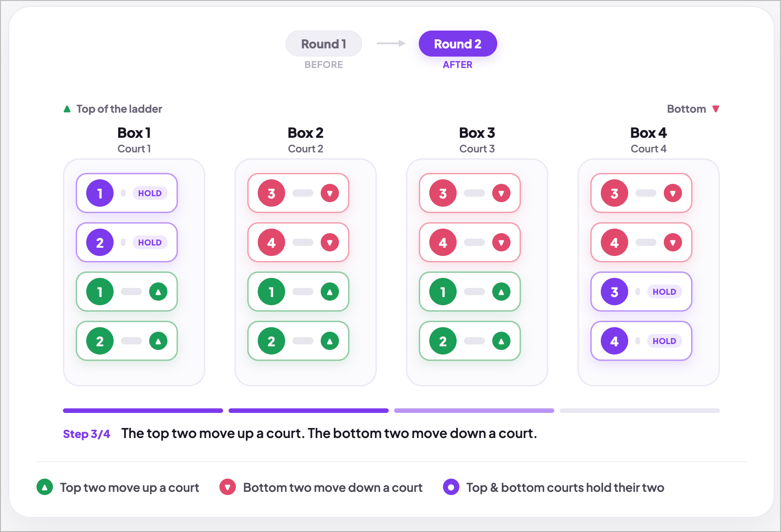Click the green legend icon for moving up

pyautogui.click(x=45, y=487)
